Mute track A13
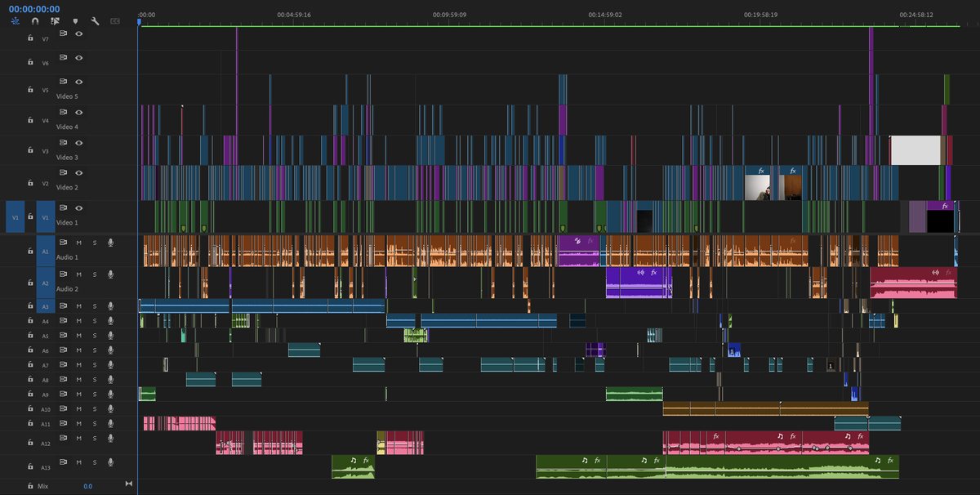The image size is (980, 495). [x=79, y=462]
